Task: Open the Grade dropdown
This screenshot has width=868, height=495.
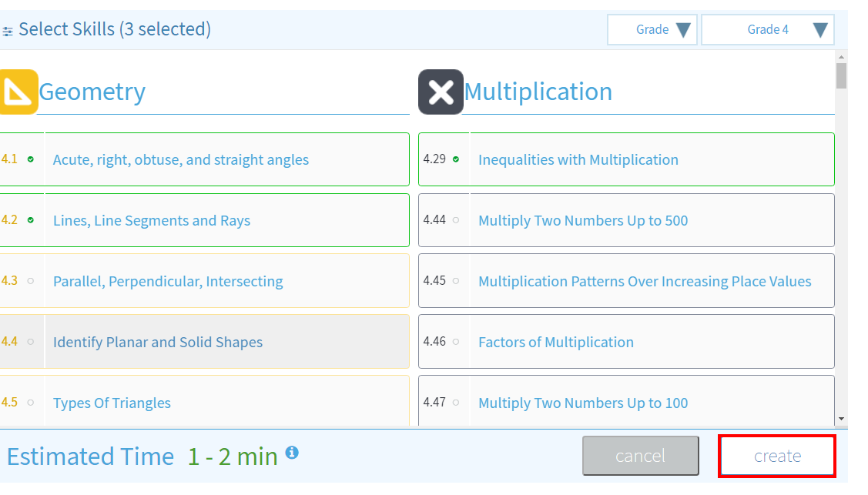Action: (x=652, y=30)
